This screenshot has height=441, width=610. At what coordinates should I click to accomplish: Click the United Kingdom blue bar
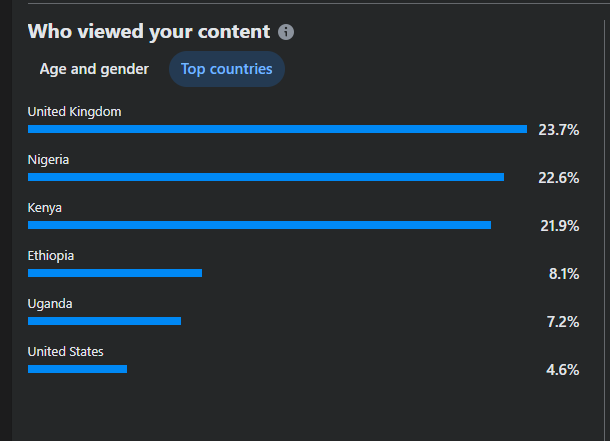277,129
